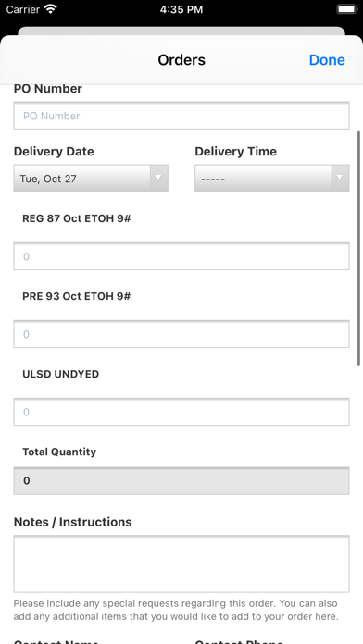Open the Delivery Time dropdown
363x644 pixels.
point(271,179)
